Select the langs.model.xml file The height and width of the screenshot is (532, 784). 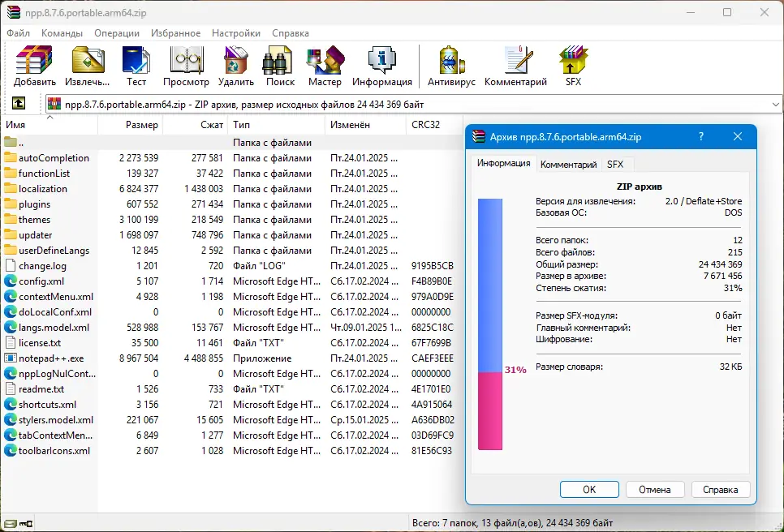tap(231, 328)
